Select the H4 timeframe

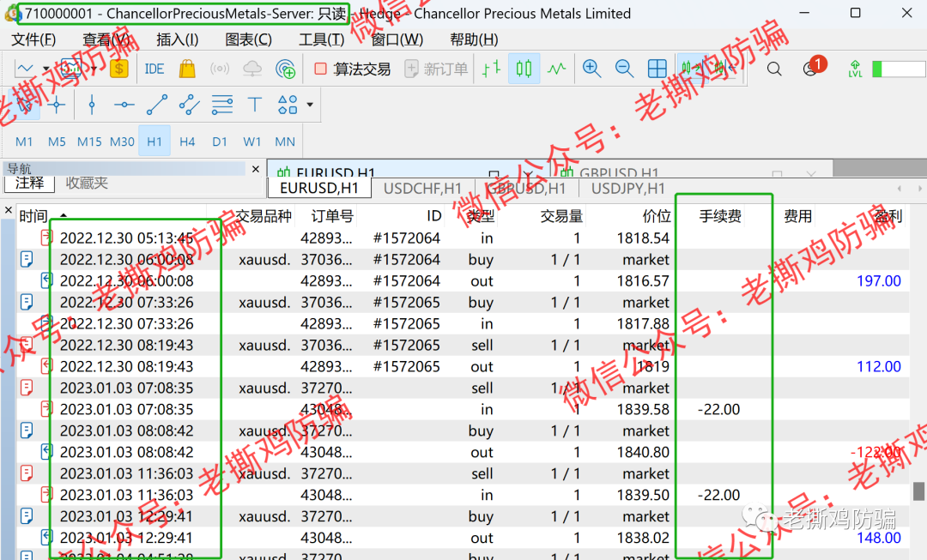(187, 142)
